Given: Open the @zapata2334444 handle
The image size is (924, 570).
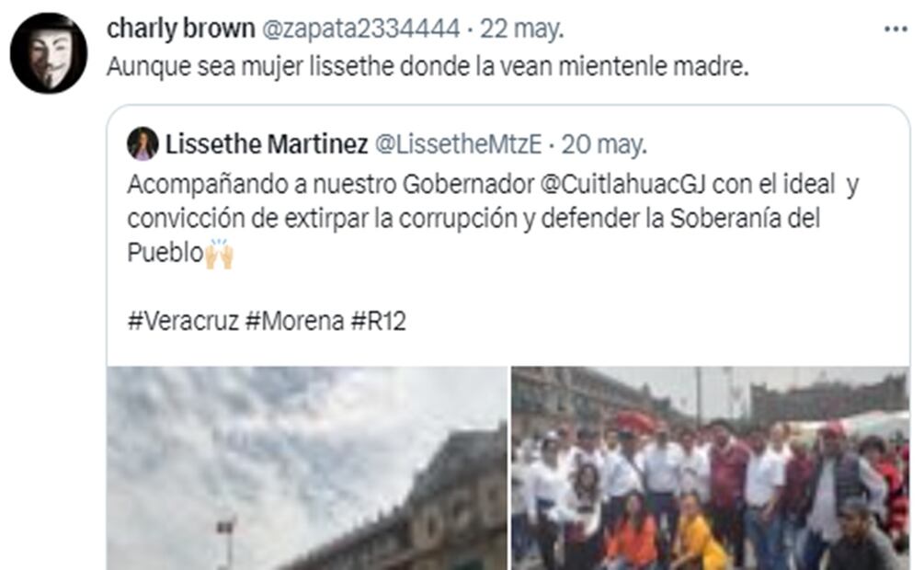Looking at the screenshot, I should [360, 28].
